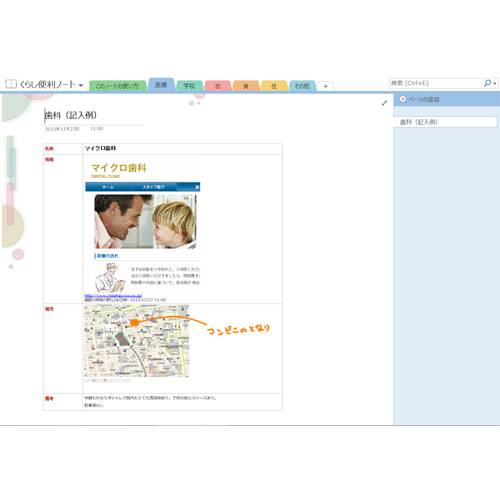The image size is (500, 500).
Task: Open the dental clinic website hyperlink
Action: coord(113,295)
